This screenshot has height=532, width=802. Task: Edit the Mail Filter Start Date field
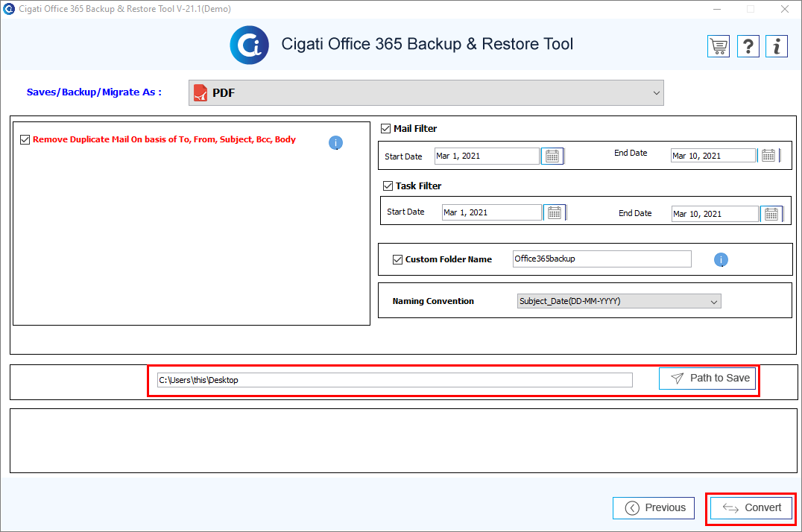pyautogui.click(x=487, y=156)
